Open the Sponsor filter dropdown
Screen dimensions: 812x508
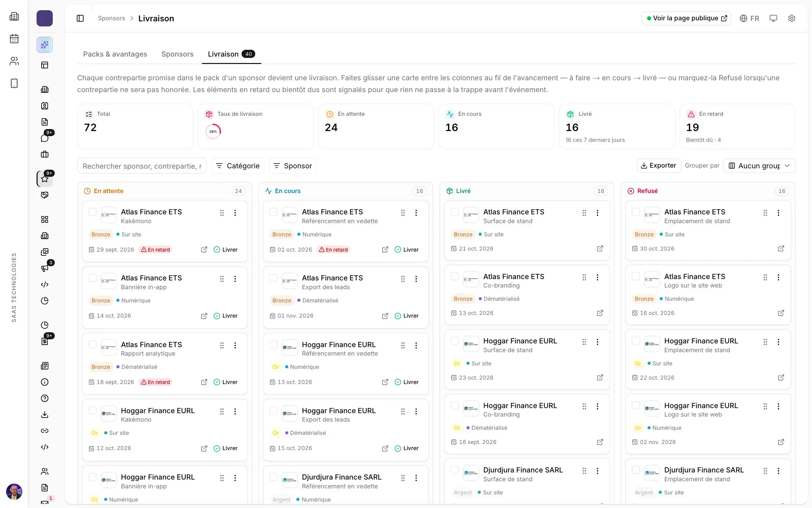(293, 166)
